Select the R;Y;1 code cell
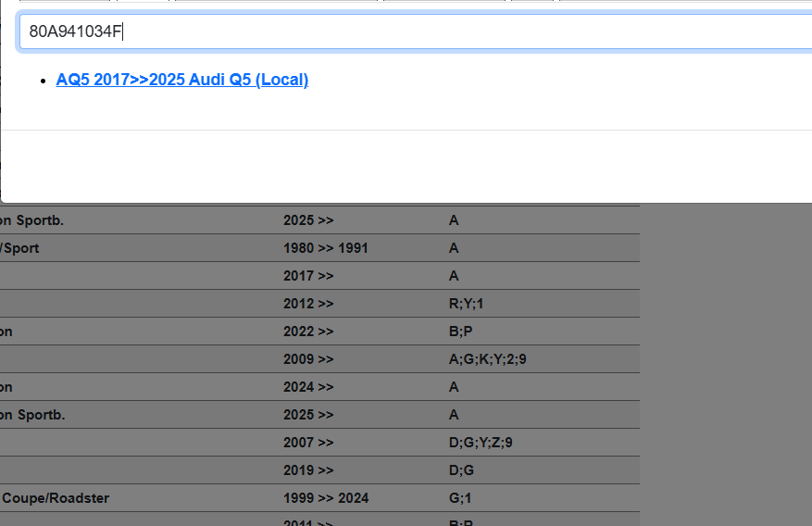 point(466,304)
